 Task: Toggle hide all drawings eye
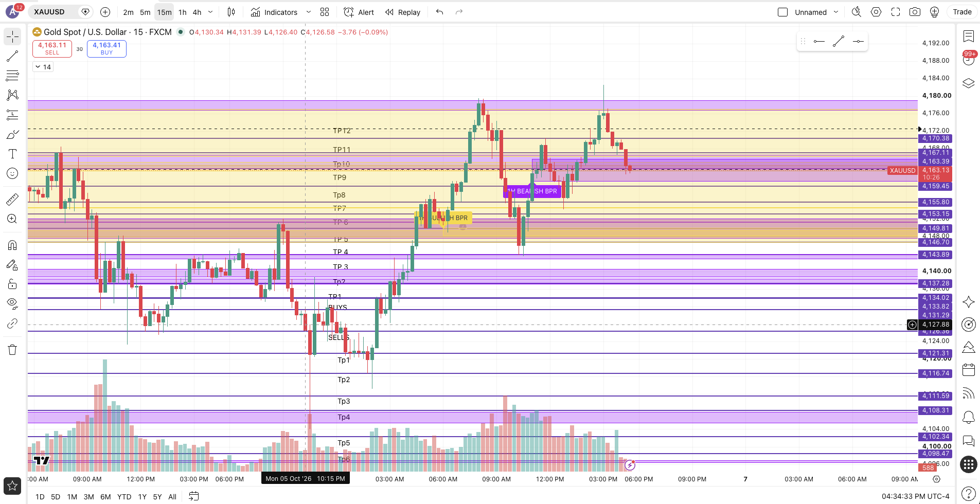(x=12, y=304)
